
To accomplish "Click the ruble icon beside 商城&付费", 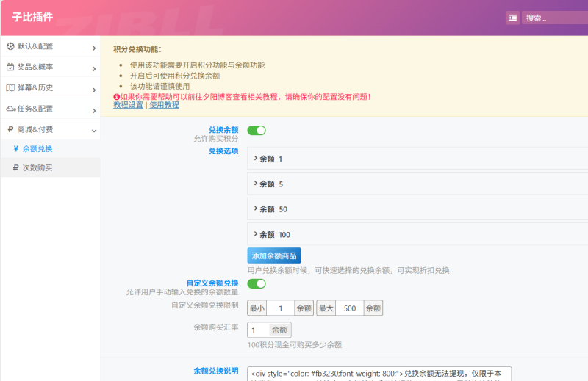I will 10,130.
